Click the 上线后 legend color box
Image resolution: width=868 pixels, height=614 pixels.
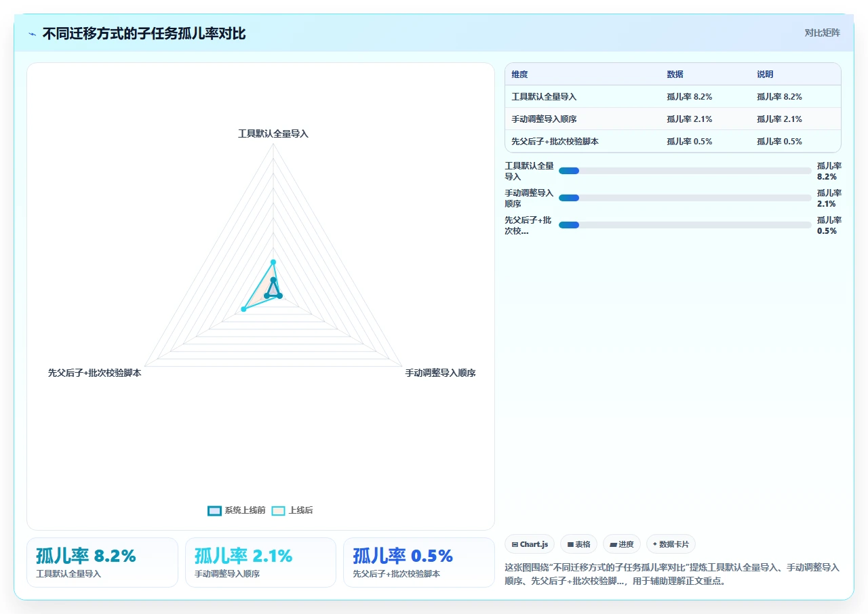click(278, 510)
